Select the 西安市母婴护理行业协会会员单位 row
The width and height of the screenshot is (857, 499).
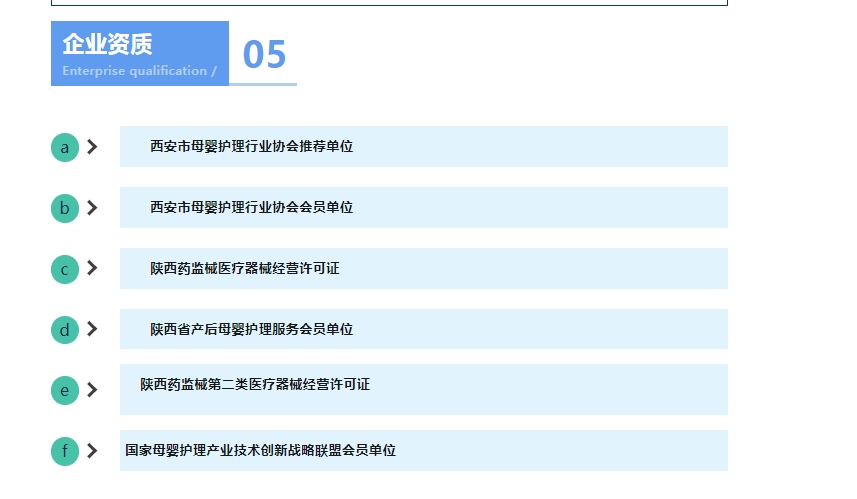(x=424, y=207)
